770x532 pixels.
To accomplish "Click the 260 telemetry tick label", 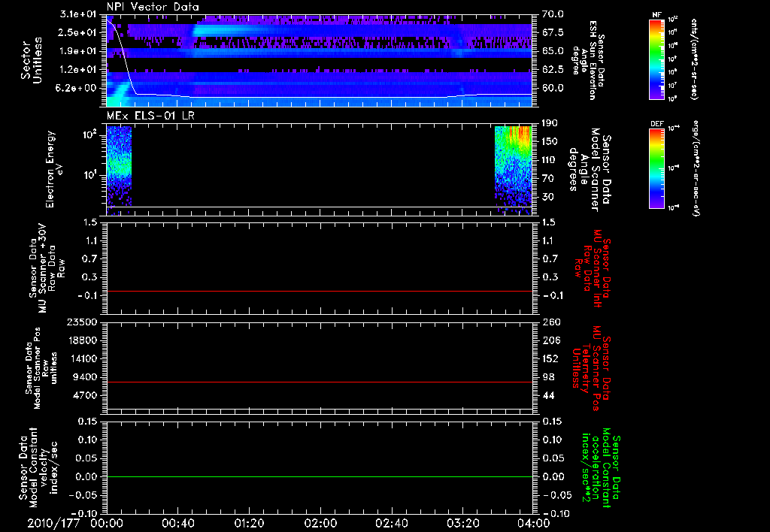I will pyautogui.click(x=550, y=322).
